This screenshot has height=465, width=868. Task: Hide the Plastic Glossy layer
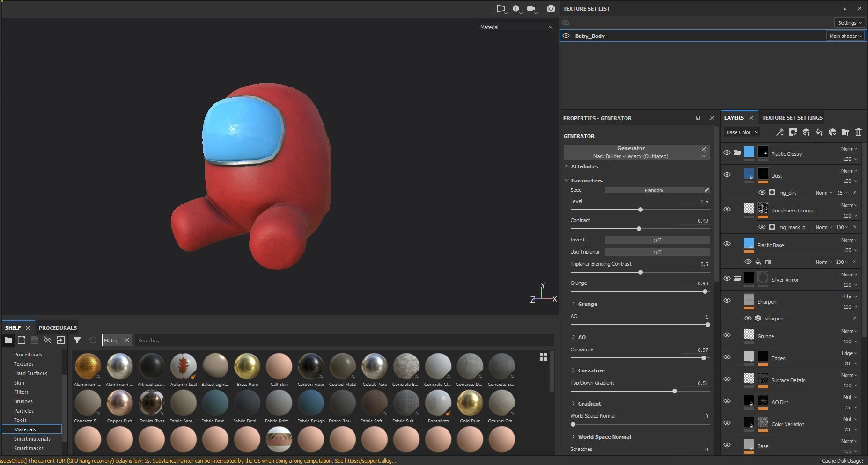pos(727,153)
